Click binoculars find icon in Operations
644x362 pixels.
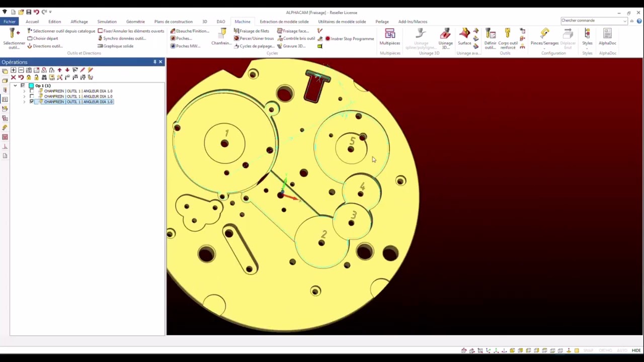[44, 77]
